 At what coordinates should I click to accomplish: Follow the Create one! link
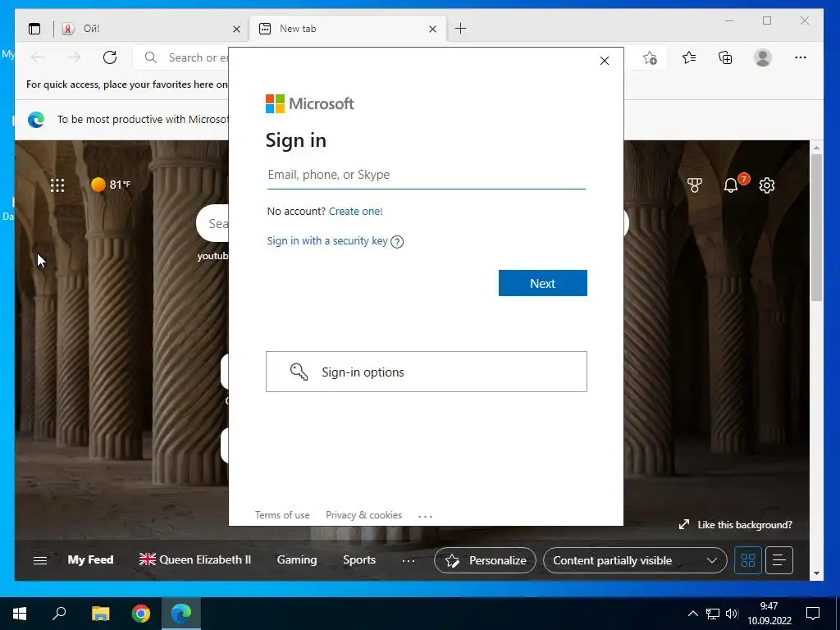coord(356,211)
